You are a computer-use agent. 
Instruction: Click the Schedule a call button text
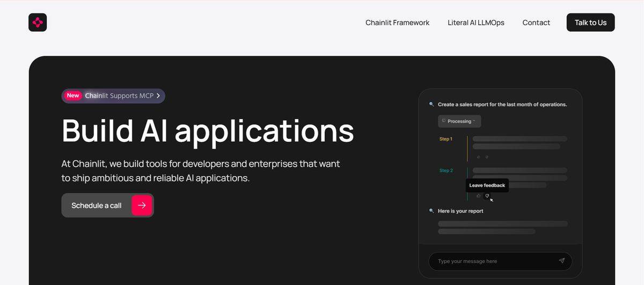tap(97, 206)
